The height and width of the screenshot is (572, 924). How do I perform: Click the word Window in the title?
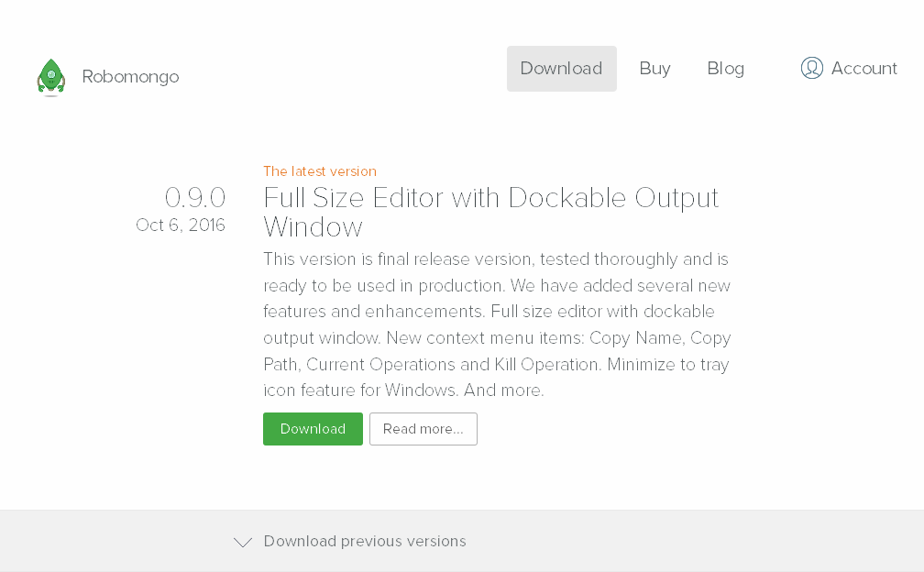(313, 226)
